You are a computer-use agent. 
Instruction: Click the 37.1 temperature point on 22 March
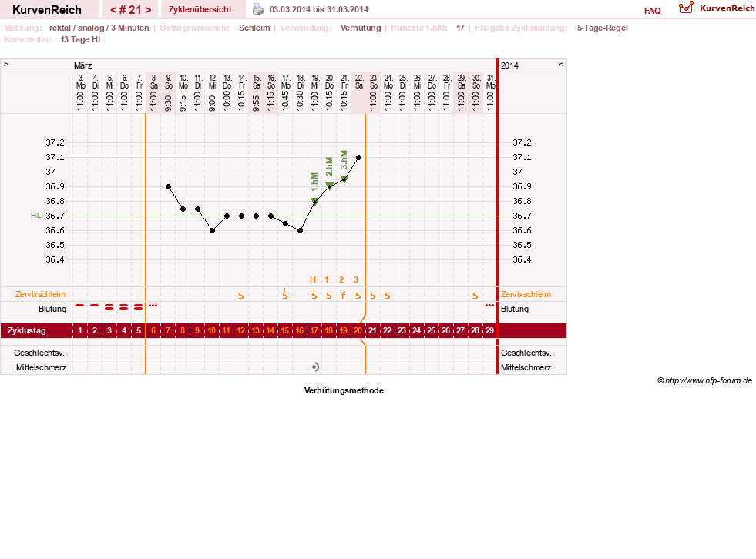(358, 158)
